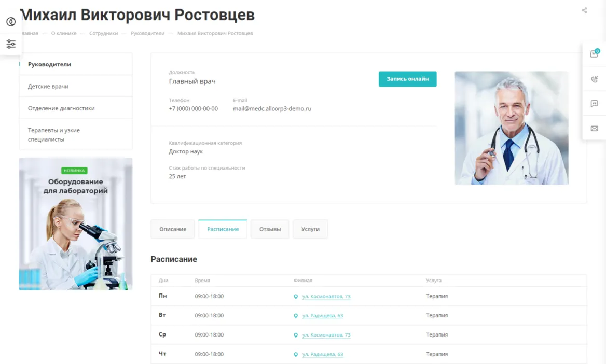Click the callback phone icon

click(x=595, y=79)
